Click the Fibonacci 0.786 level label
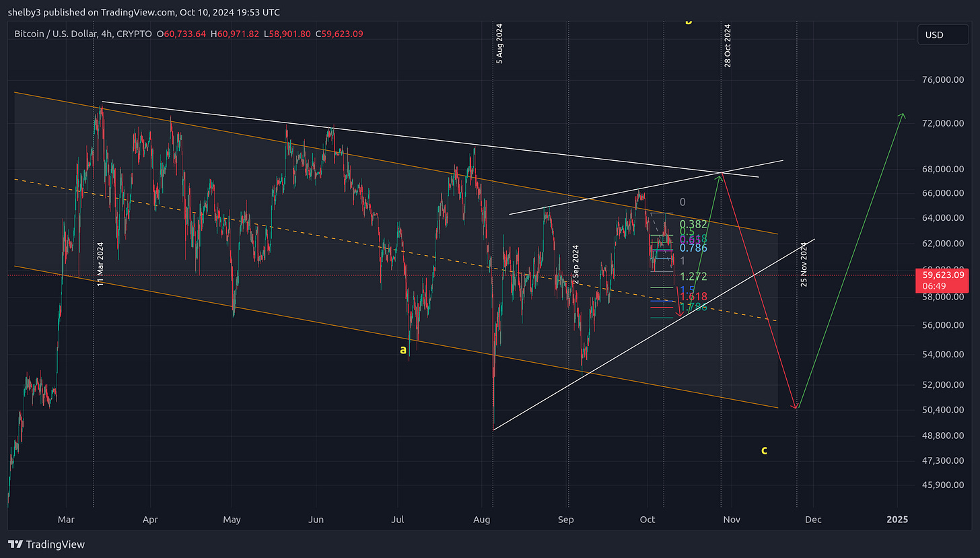 [x=693, y=248]
